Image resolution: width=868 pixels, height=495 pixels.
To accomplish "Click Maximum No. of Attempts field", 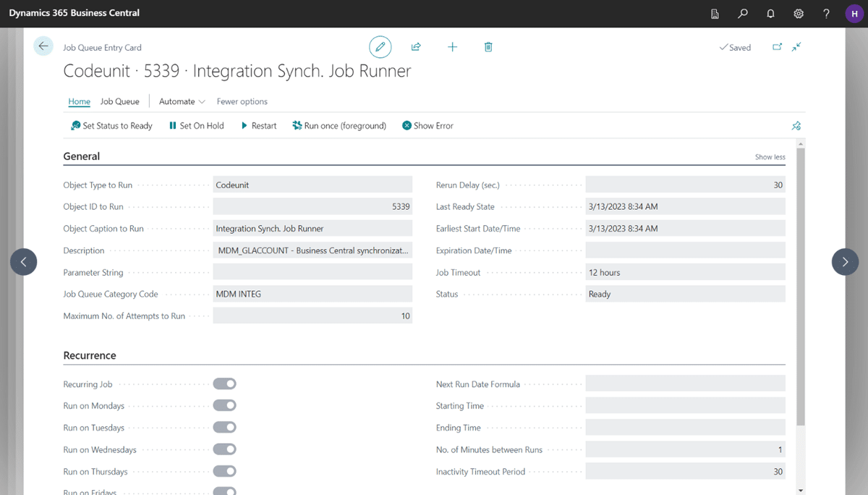I will pos(312,316).
